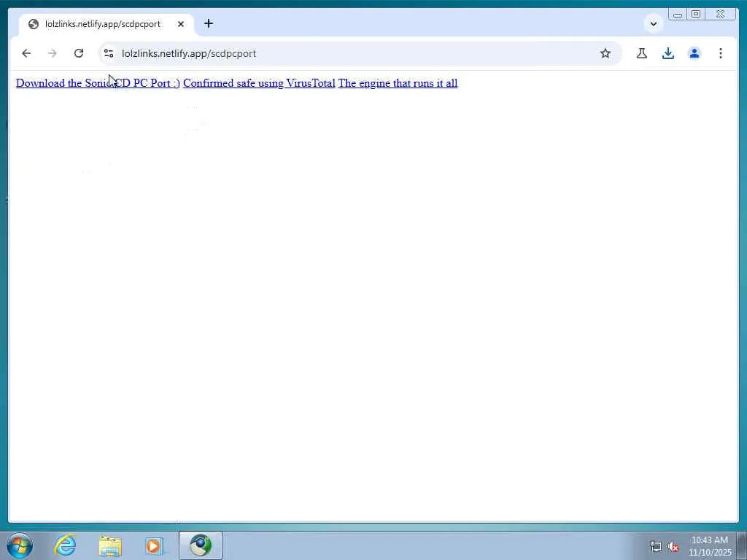Maximize the browser window

coord(695,15)
